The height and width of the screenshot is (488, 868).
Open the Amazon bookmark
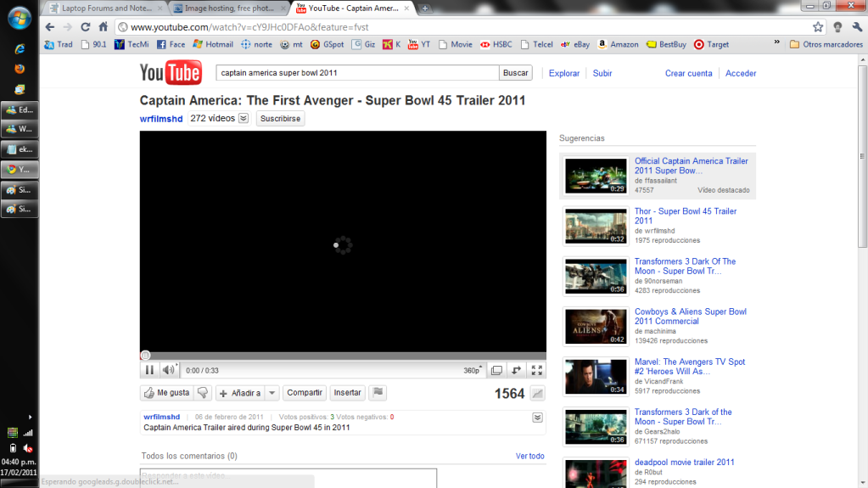tap(618, 44)
